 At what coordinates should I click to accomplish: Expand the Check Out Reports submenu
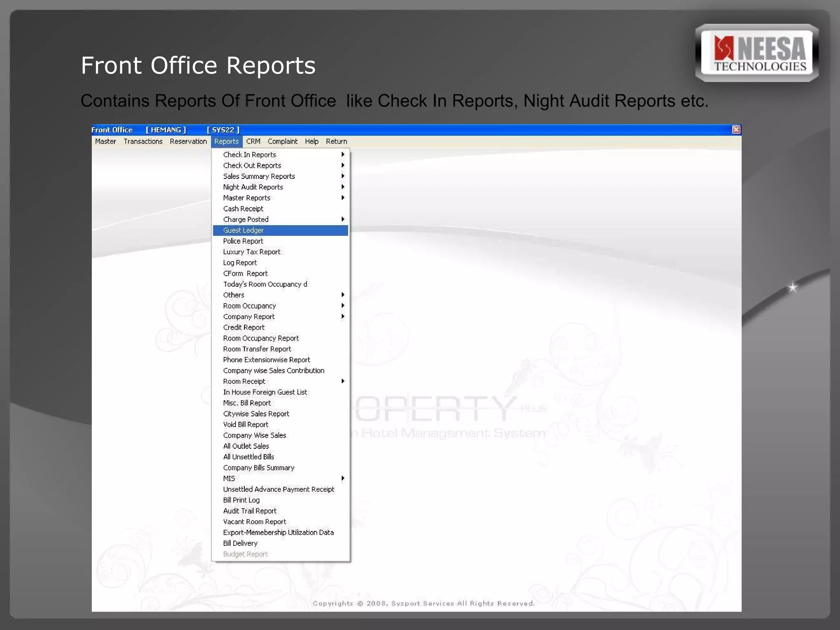pyautogui.click(x=281, y=165)
